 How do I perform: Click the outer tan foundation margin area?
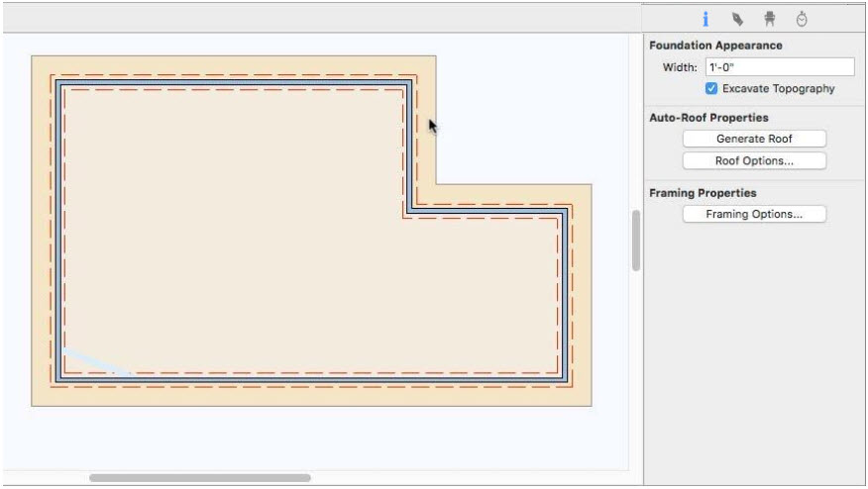click(x=41, y=233)
